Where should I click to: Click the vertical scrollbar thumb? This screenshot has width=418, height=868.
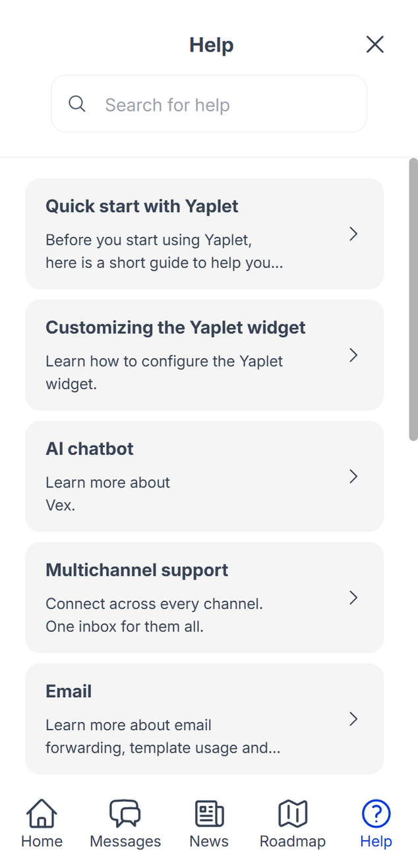pyautogui.click(x=413, y=299)
